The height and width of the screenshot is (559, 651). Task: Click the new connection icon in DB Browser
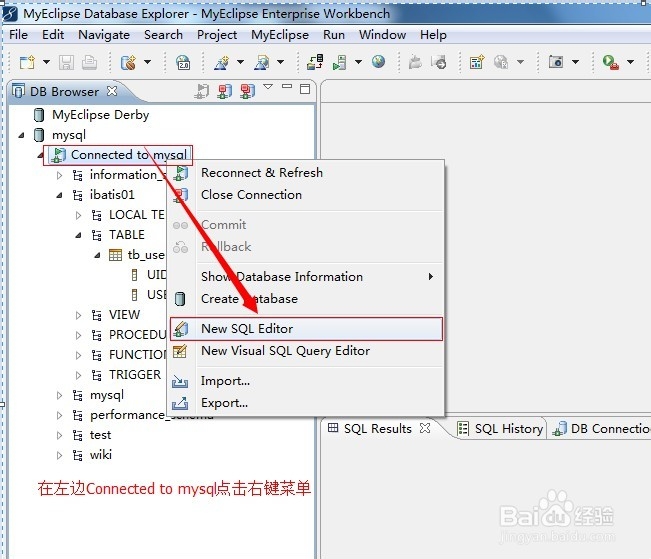tap(202, 91)
